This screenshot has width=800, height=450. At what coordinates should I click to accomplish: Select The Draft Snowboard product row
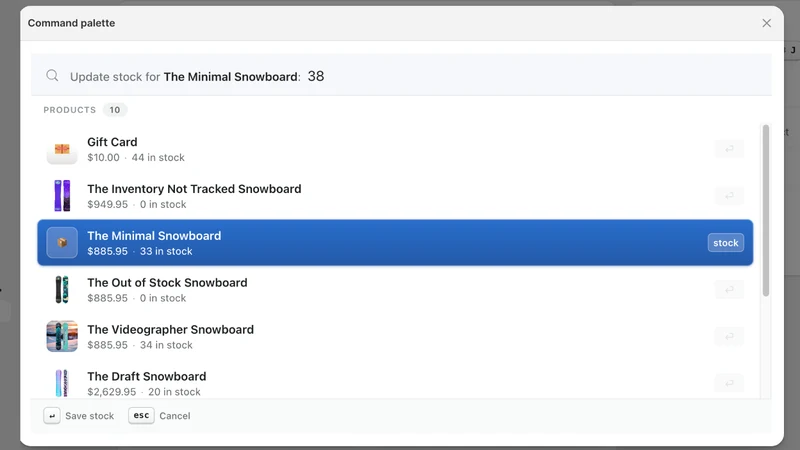pos(395,383)
